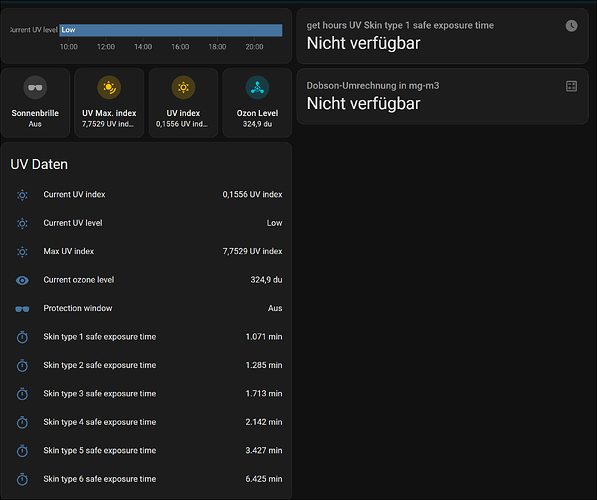Click the timer icon for Skin type 6
This screenshot has height=500, width=597.
22,479
